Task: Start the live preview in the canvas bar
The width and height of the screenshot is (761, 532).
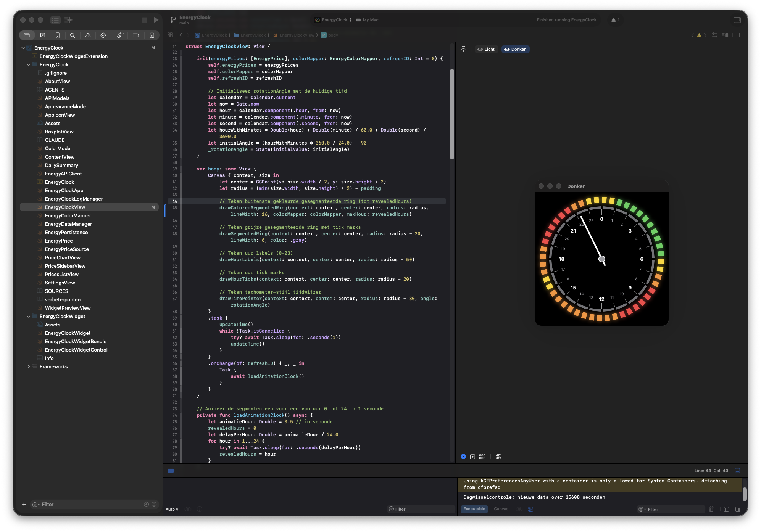Action: 463,456
